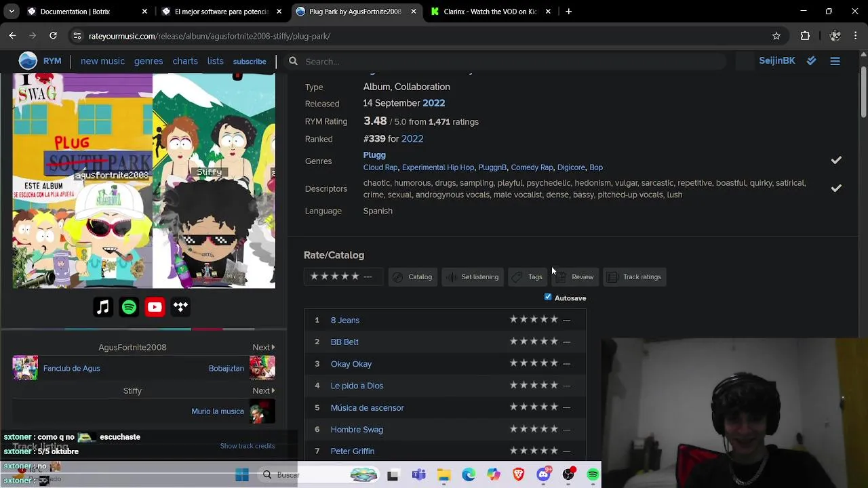Open the browser profile avatar icon

tap(835, 36)
